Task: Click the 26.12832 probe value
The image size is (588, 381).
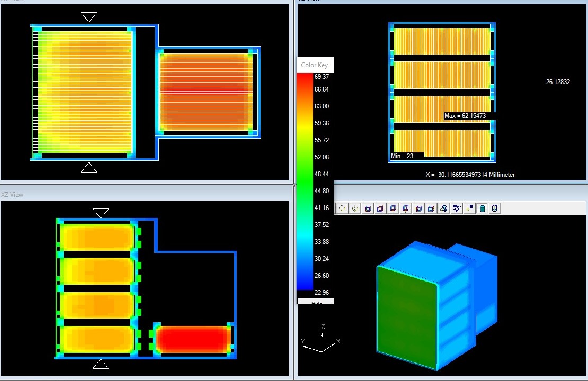Action: [558, 81]
